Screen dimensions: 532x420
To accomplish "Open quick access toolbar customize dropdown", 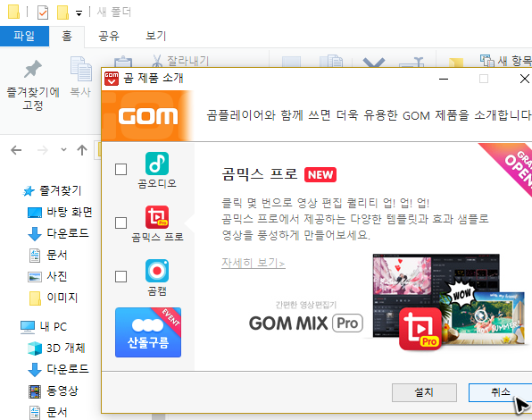I will click(x=79, y=13).
